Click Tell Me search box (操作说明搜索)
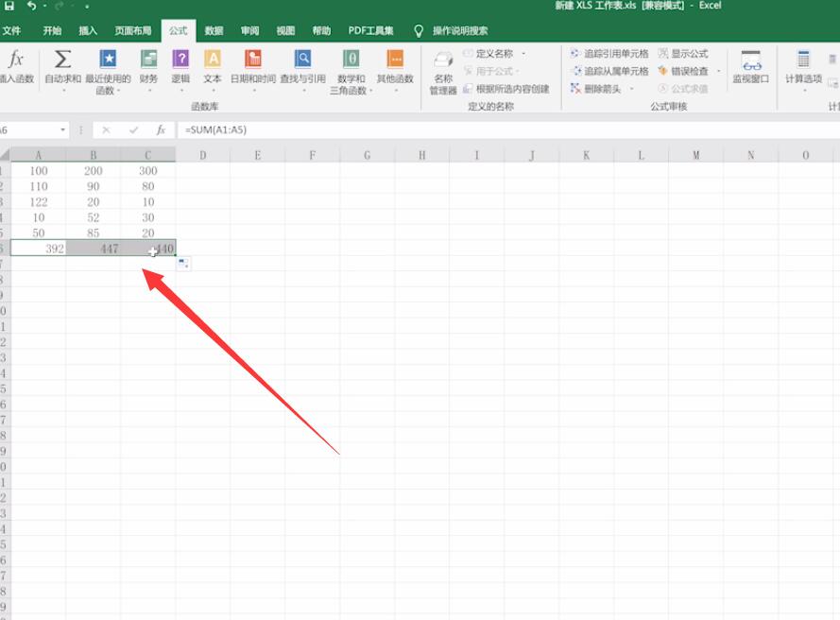The image size is (840, 620). point(460,30)
